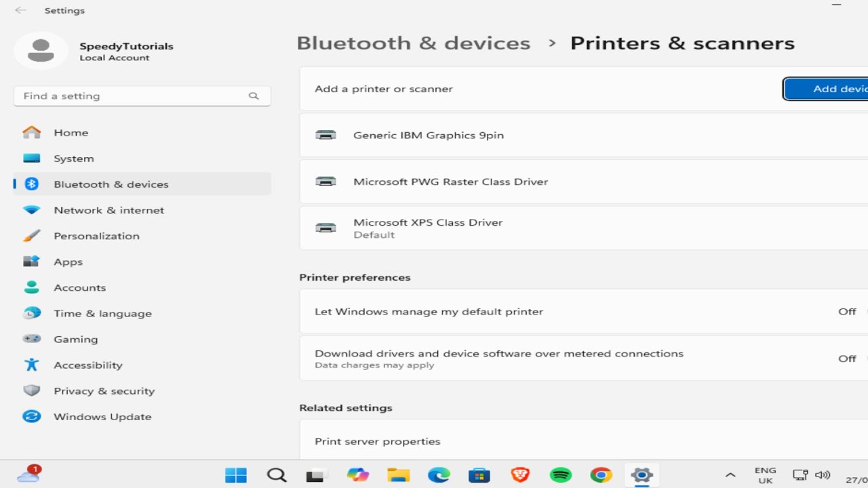
Task: Click the Accounts person icon
Action: (x=32, y=287)
